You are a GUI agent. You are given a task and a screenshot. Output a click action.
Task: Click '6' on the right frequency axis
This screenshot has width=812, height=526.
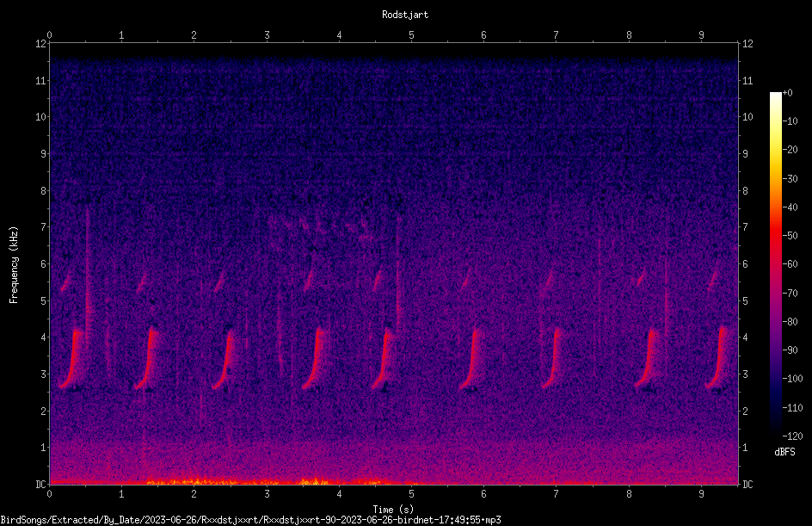pyautogui.click(x=745, y=263)
